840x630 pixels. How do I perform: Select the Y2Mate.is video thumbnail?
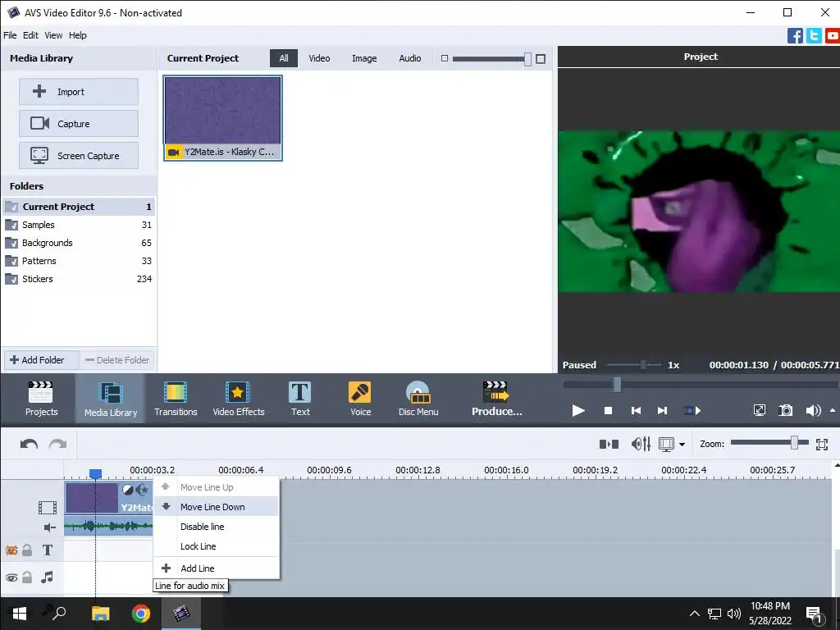tap(223, 118)
